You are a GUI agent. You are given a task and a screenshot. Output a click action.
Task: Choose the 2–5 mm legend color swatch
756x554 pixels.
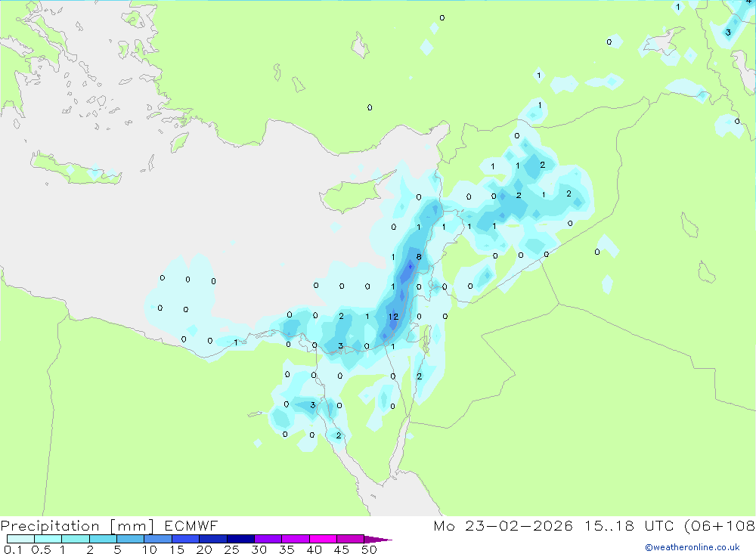103,539
